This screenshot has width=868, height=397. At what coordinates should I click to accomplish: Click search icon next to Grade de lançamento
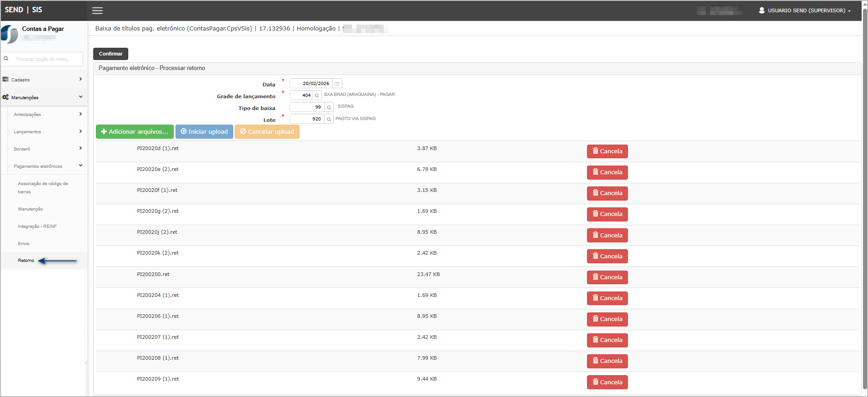pyautogui.click(x=317, y=95)
